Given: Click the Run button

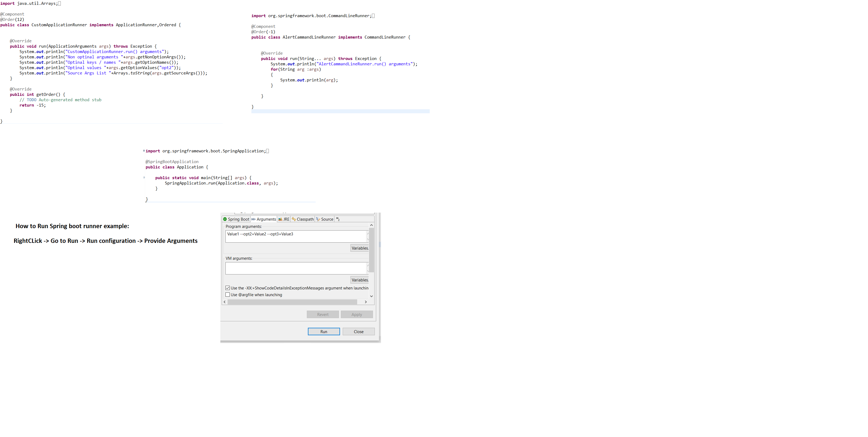Looking at the screenshot, I should (x=323, y=331).
